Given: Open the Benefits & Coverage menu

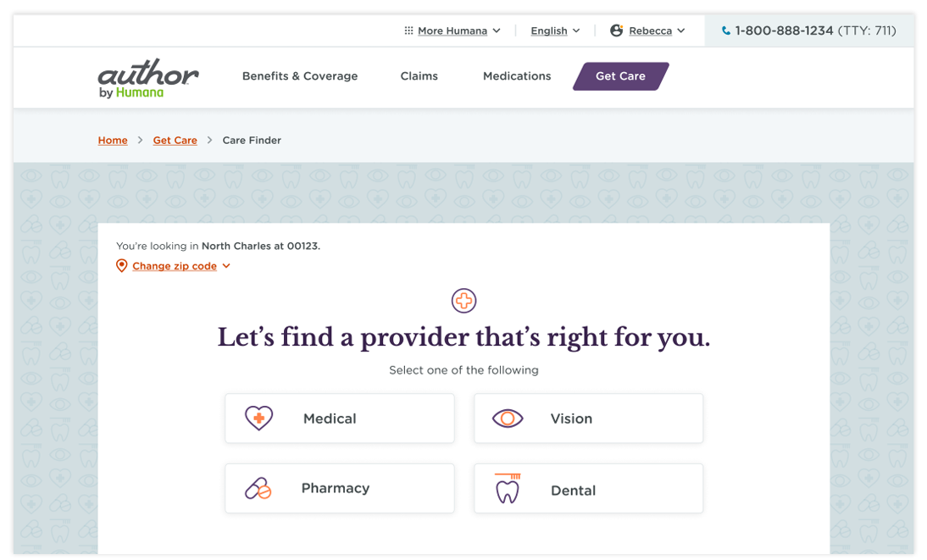Looking at the screenshot, I should 300,76.
